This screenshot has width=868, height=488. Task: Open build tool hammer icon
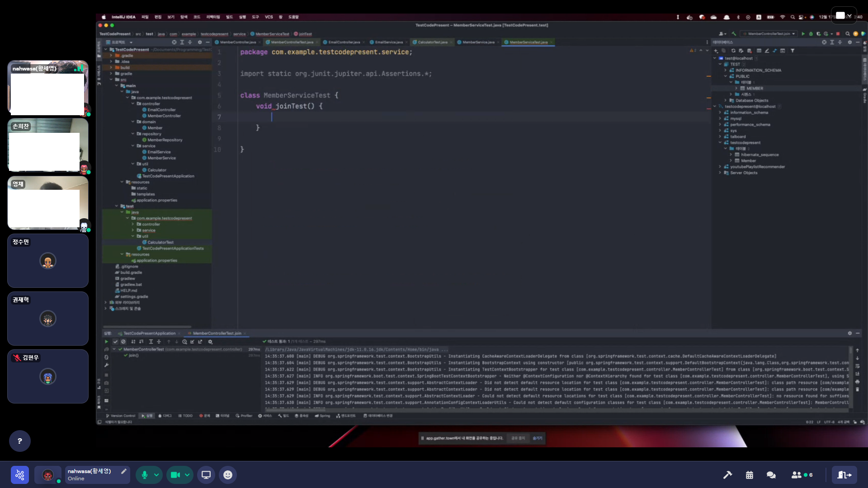[727, 475]
